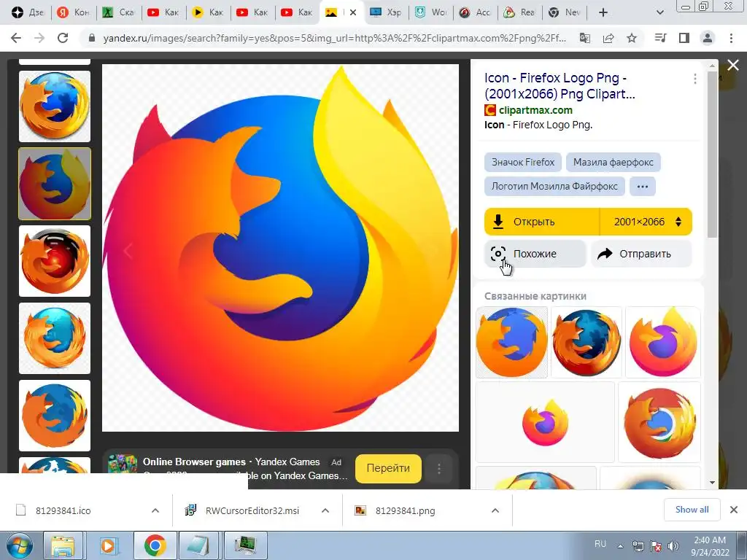Expand the tab search chevron
747x560 pixels.
point(660,12)
